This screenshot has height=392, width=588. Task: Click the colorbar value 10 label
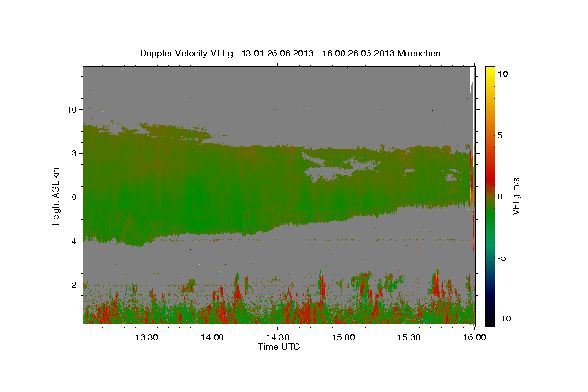coord(503,74)
